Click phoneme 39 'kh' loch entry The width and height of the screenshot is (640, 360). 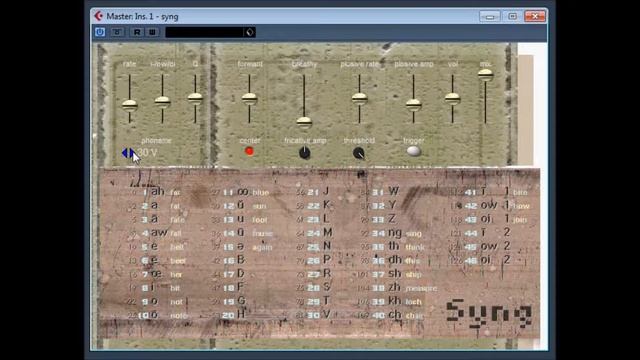click(397, 301)
